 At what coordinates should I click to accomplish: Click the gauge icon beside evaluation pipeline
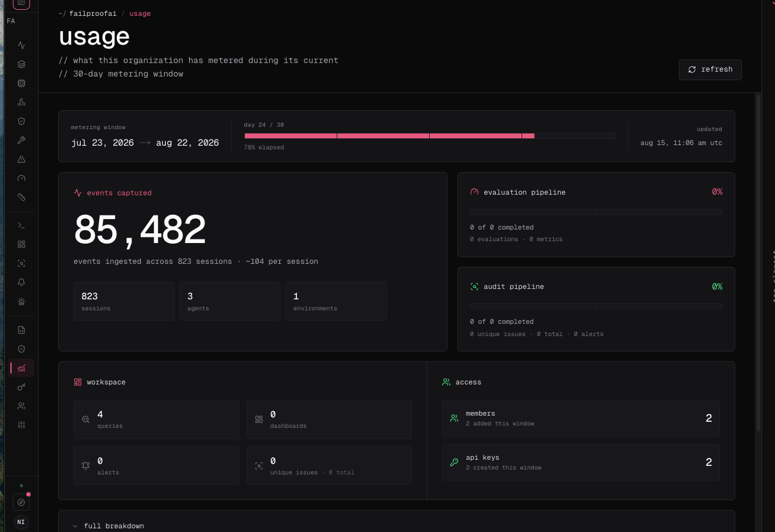pyautogui.click(x=474, y=192)
